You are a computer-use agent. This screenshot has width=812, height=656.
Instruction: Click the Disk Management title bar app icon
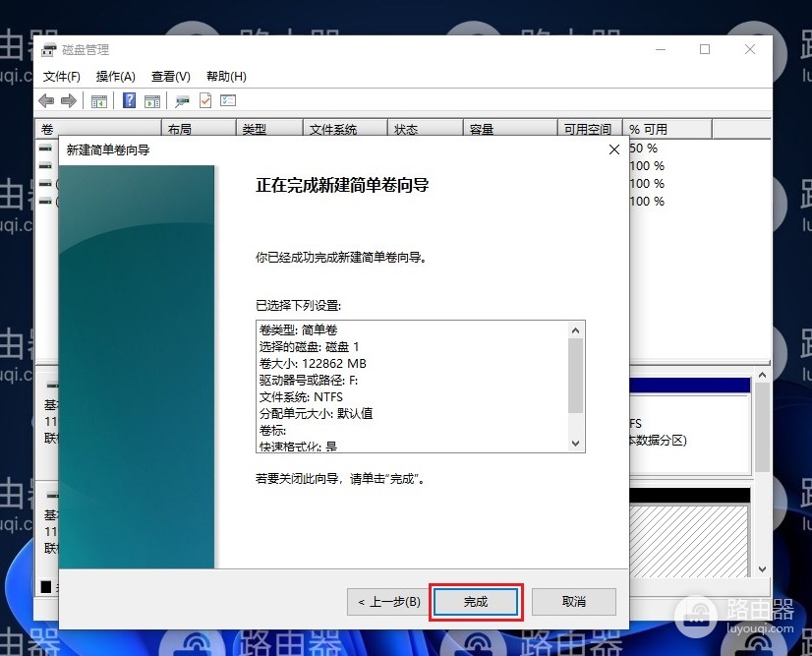49,50
